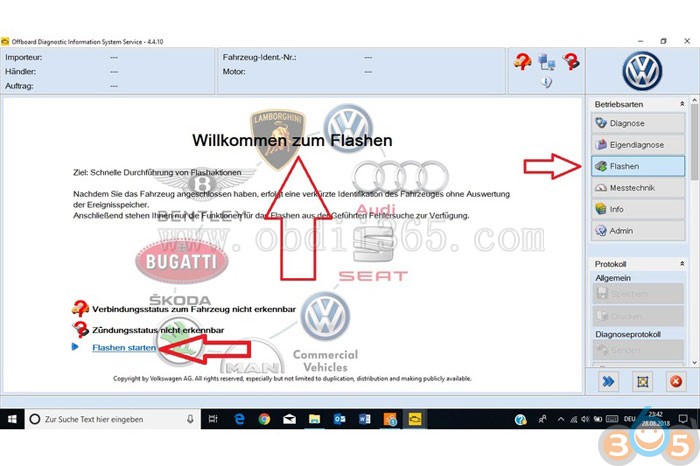Viewport: 700px width, 466px height.
Task: Click the vehicle connection status icon in header
Action: point(522,61)
